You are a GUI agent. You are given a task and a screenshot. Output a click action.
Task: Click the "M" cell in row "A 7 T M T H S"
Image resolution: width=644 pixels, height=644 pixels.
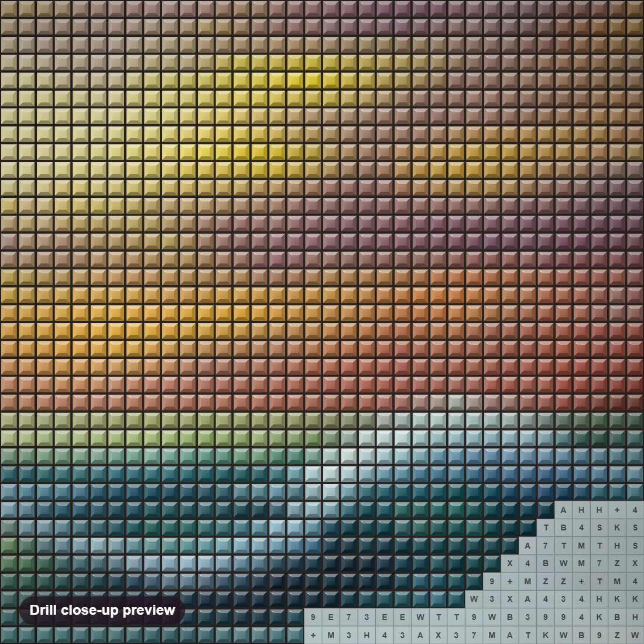581,546
